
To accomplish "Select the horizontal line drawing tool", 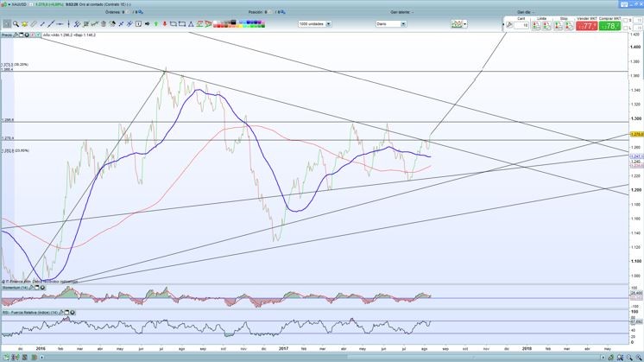I will point(60,24).
